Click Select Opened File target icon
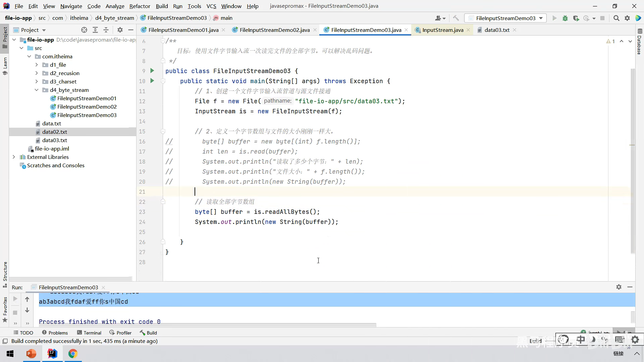 click(84, 30)
